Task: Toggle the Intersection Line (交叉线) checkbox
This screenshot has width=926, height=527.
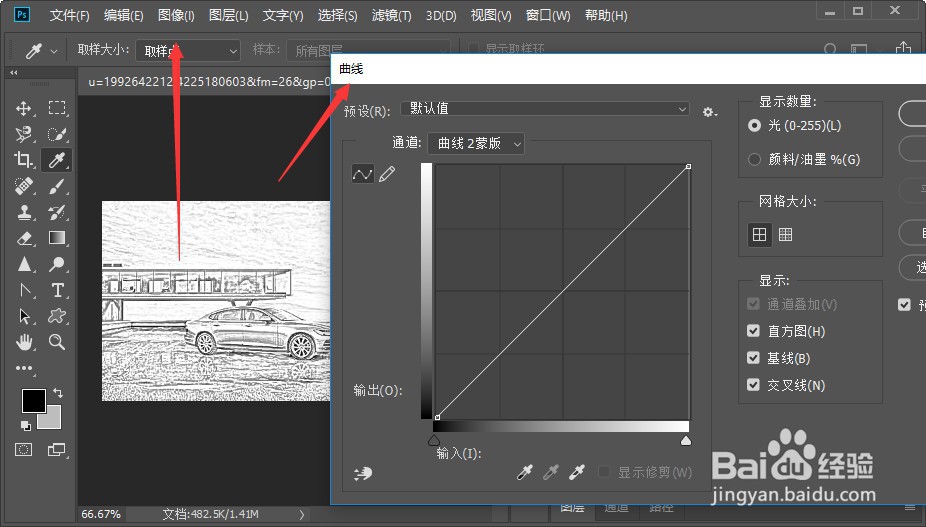Action: [x=753, y=385]
